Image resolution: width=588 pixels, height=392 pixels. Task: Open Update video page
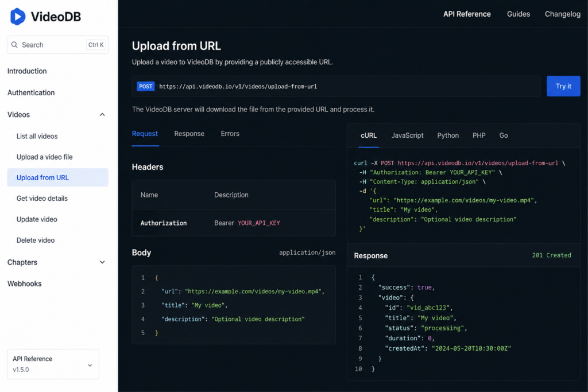click(37, 219)
